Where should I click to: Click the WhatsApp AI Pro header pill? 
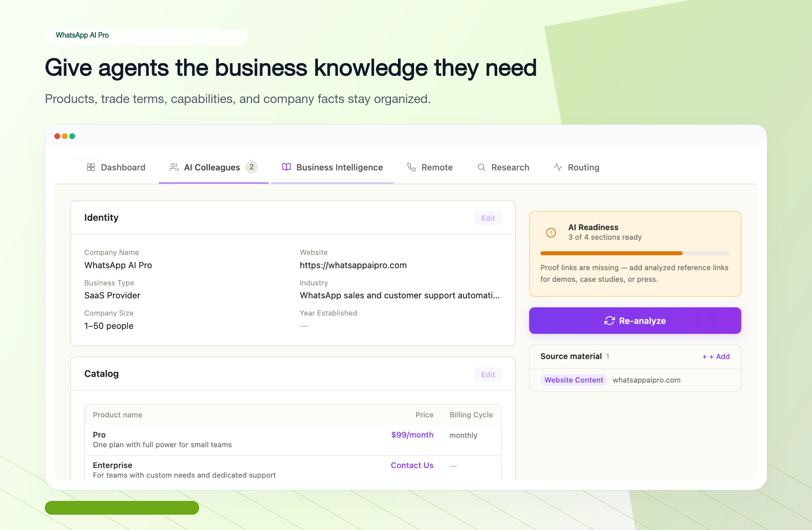(x=146, y=37)
